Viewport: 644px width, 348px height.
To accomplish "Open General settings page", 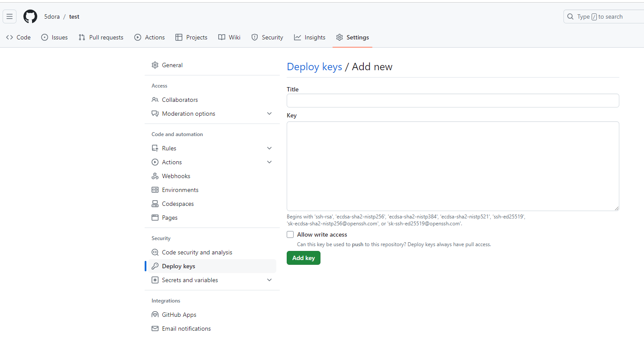I will tap(212, 65).
